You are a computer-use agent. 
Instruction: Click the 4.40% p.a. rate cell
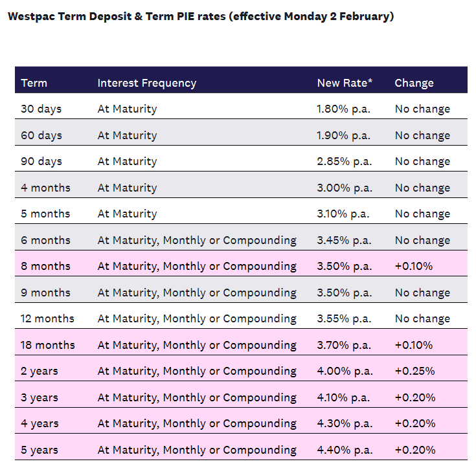click(x=344, y=450)
